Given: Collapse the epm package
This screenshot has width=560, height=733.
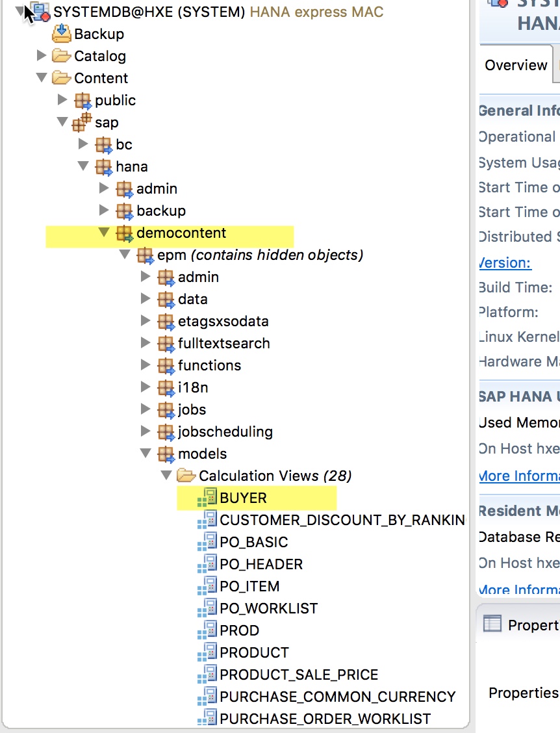Looking at the screenshot, I should point(124,254).
